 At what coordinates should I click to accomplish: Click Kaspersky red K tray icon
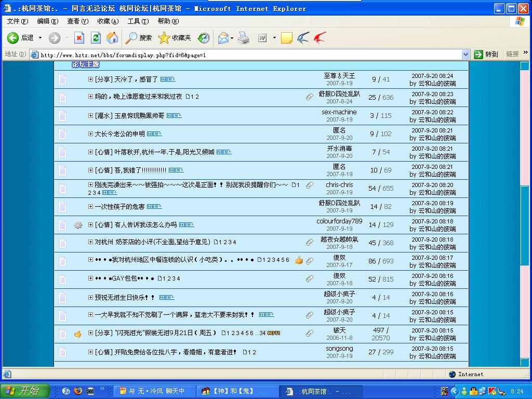click(x=492, y=391)
